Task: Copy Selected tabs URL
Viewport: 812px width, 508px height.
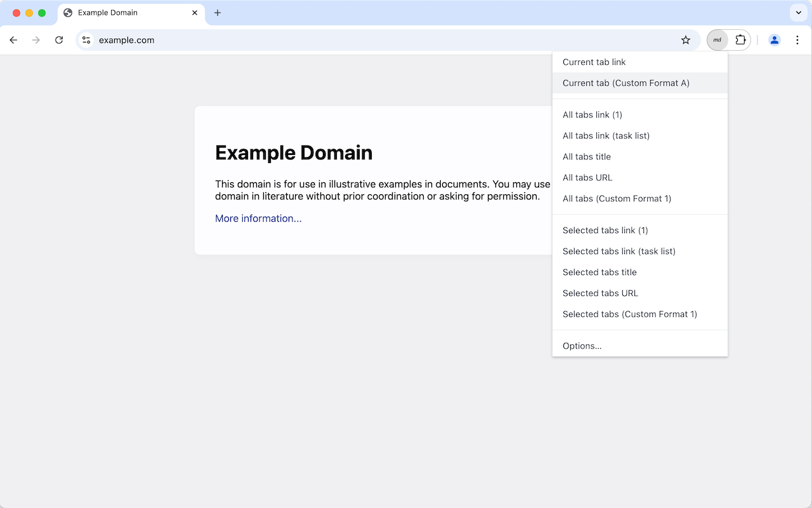Action: pyautogui.click(x=600, y=293)
